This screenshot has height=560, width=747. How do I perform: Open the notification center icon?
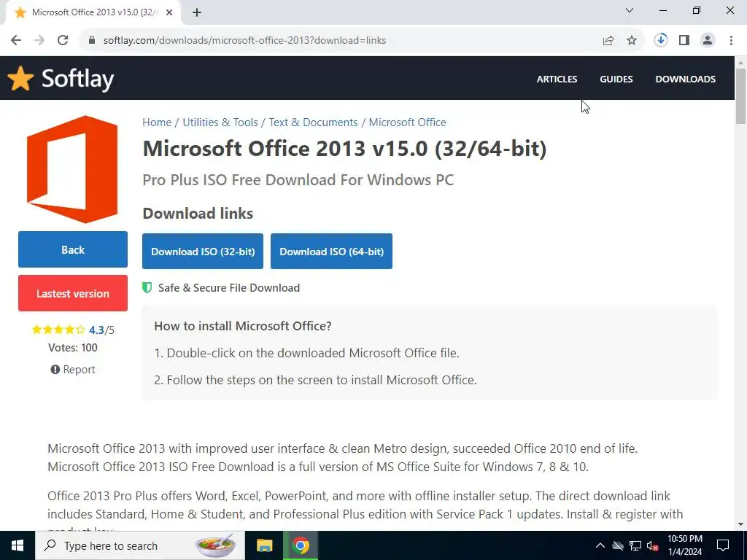[723, 545]
